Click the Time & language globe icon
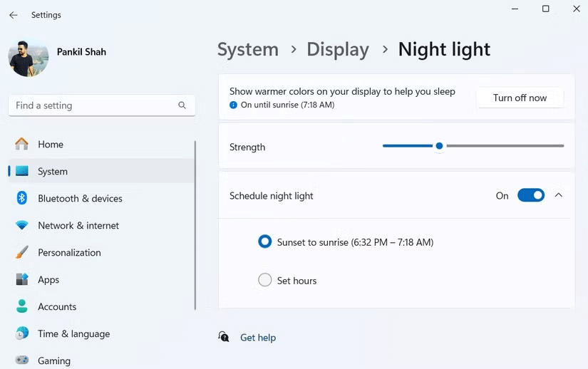Image resolution: width=588 pixels, height=369 pixels. [x=22, y=333]
